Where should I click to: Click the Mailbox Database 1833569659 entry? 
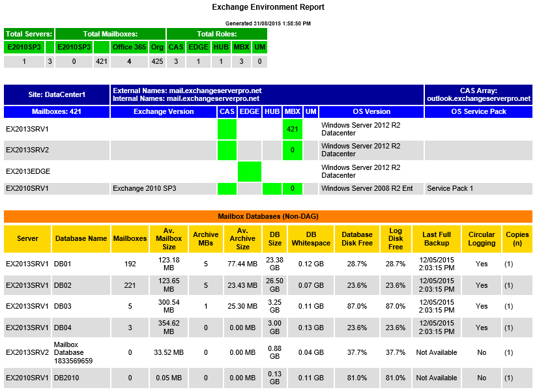click(x=73, y=352)
